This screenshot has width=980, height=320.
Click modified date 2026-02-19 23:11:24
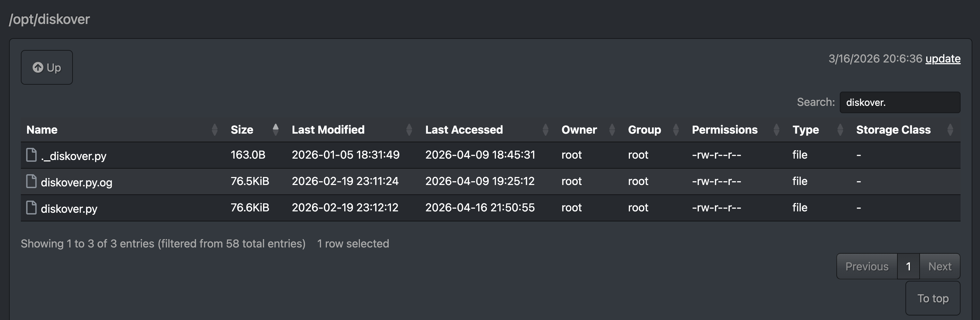pos(345,181)
